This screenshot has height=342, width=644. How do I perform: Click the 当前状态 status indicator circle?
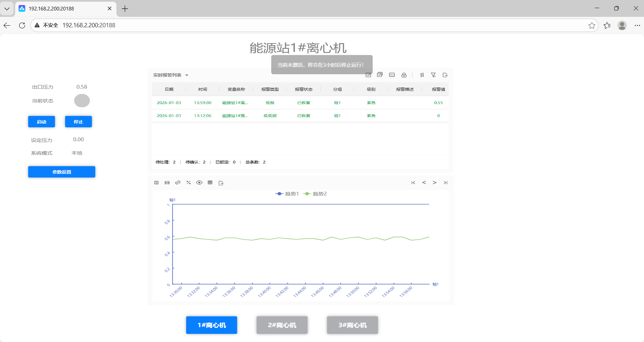point(82,100)
